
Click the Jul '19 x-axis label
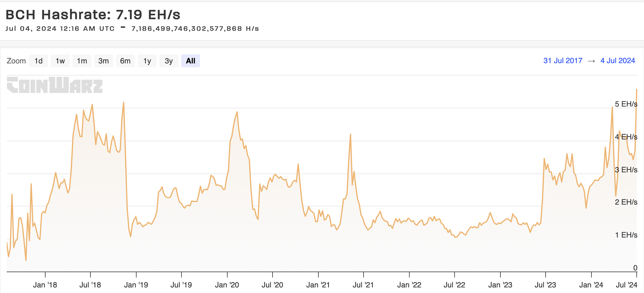181,285
